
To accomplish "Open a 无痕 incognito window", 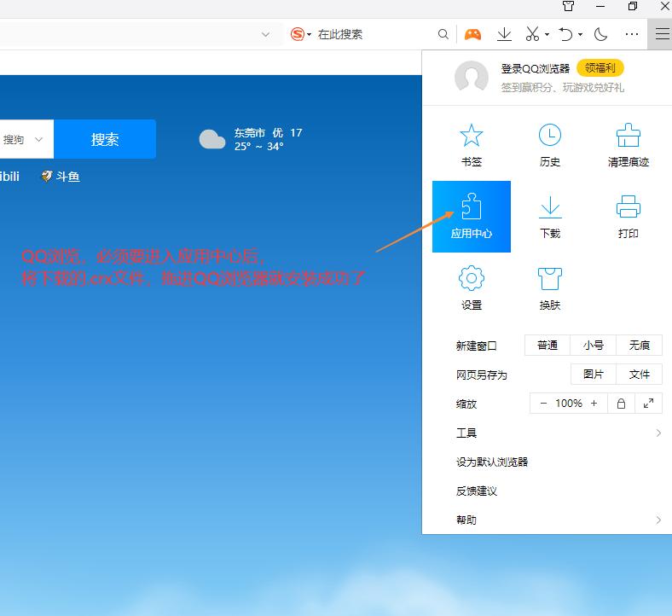I will (x=639, y=346).
